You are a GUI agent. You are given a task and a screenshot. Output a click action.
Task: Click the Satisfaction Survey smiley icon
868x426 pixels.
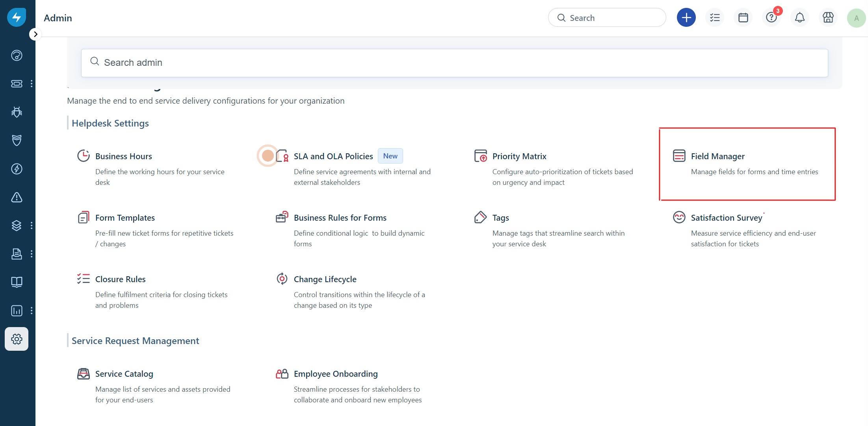tap(679, 218)
